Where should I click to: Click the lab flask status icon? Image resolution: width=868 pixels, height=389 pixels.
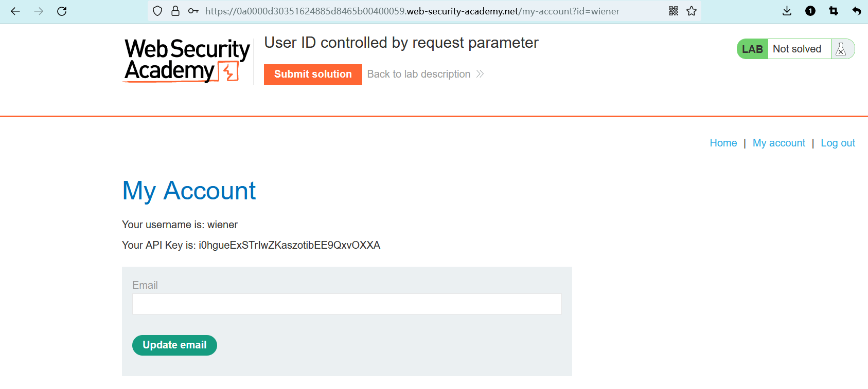tap(841, 49)
